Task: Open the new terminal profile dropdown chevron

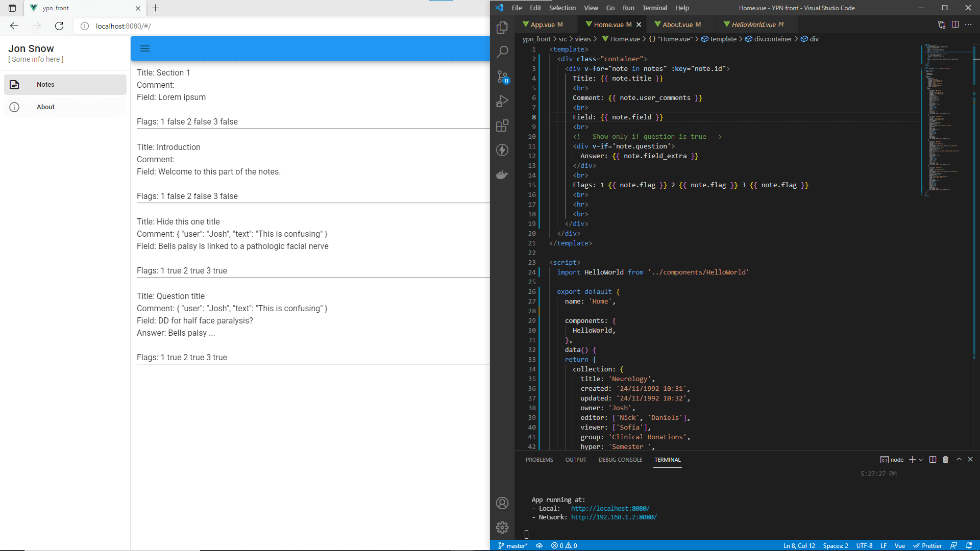Action: tap(920, 460)
